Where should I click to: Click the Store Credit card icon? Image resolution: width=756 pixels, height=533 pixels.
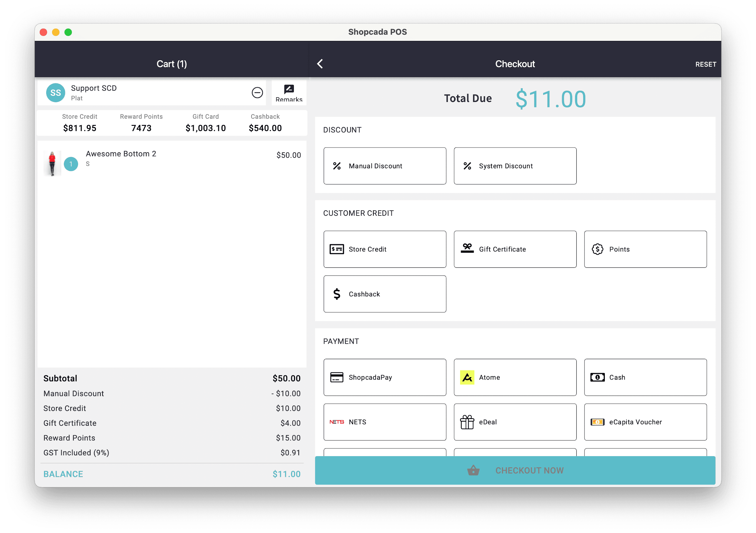point(336,249)
